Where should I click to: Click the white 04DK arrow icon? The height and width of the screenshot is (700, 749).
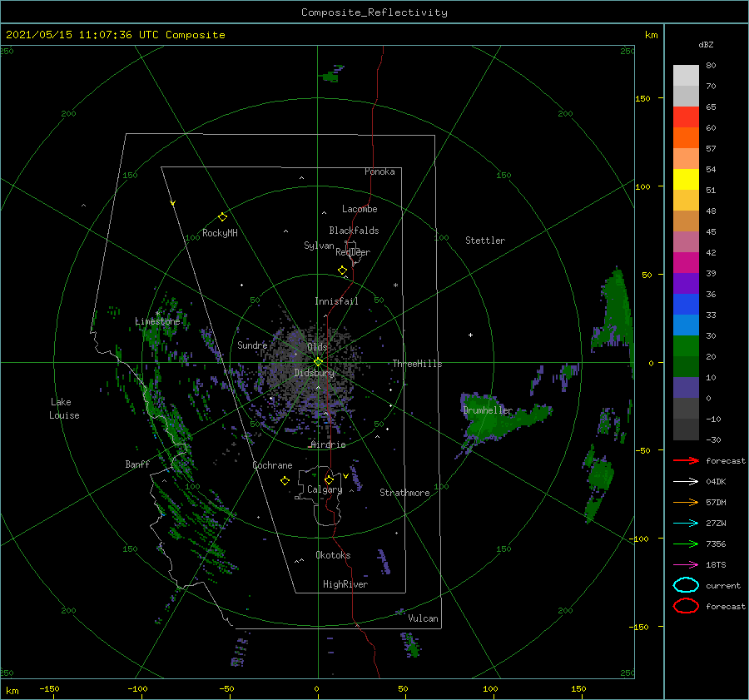click(686, 481)
